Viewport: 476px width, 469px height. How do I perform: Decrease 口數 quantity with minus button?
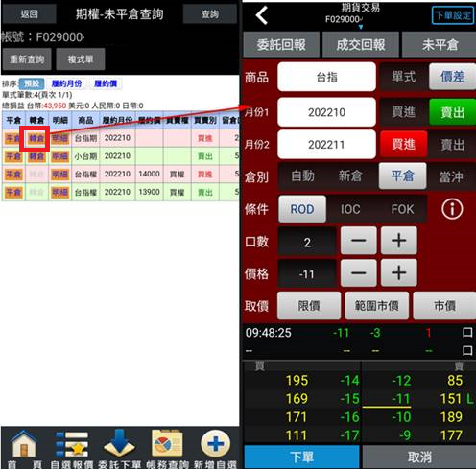(x=358, y=241)
